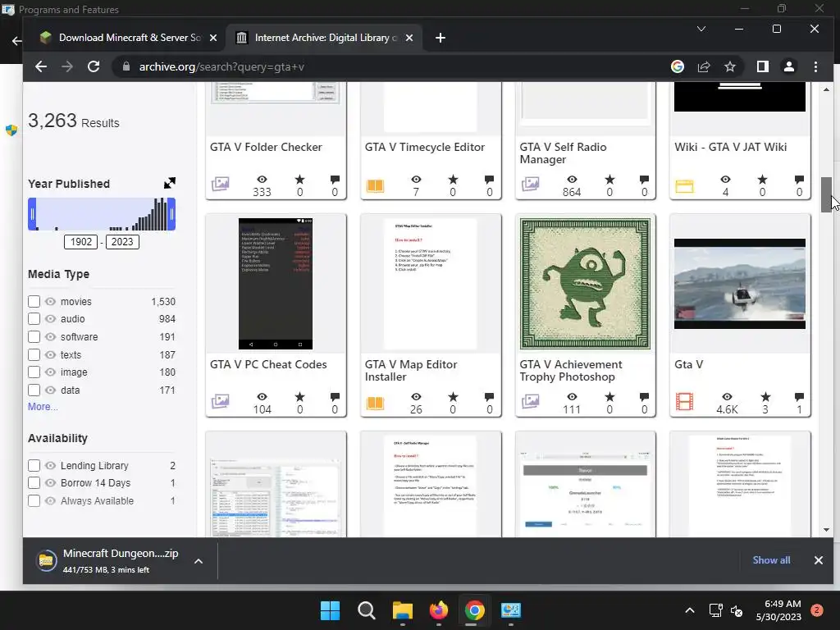This screenshot has height=630, width=840.
Task: Click the texts icon on GTA V Timecycle Editor
Action: (375, 185)
